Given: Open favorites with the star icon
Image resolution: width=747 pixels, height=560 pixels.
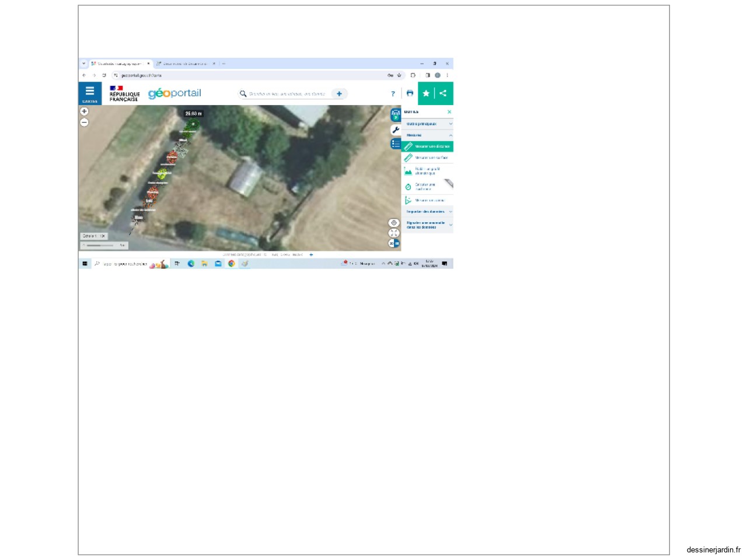Looking at the screenshot, I should [426, 93].
